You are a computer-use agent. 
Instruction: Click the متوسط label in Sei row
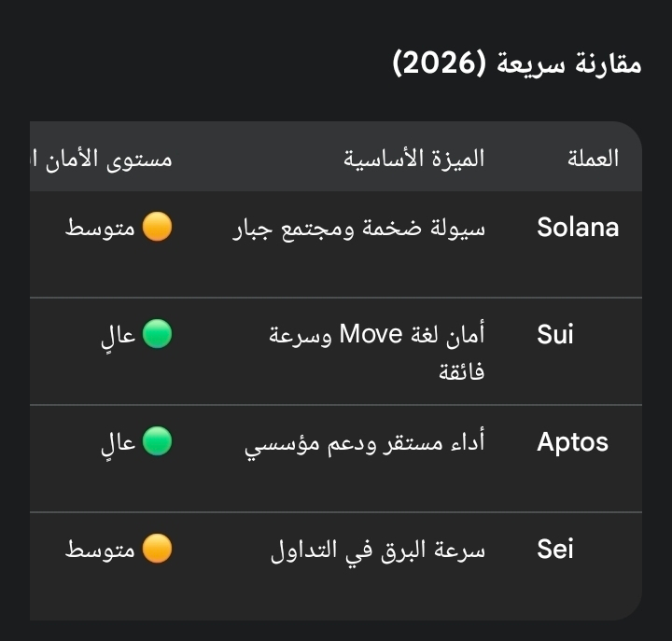[101, 550]
